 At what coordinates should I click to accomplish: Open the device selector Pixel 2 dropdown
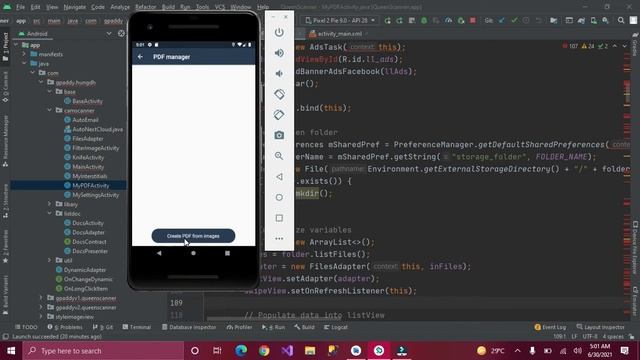tap(340, 20)
